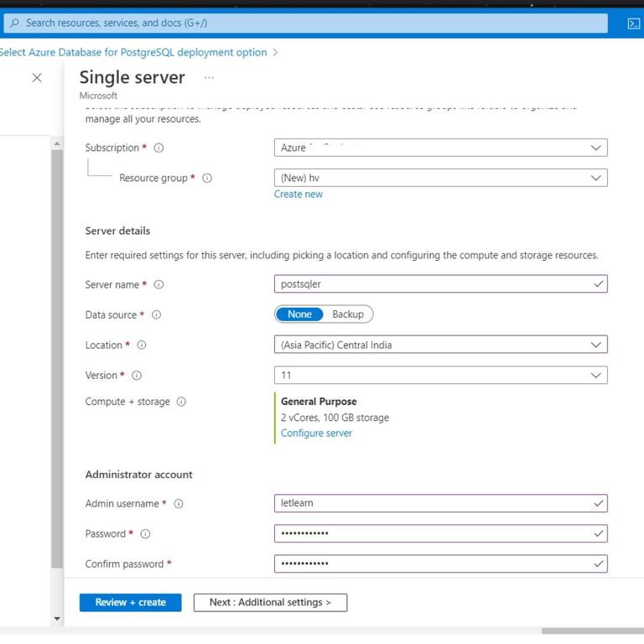The image size is (644, 644).
Task: Click the General Purpose tier text
Action: click(319, 402)
